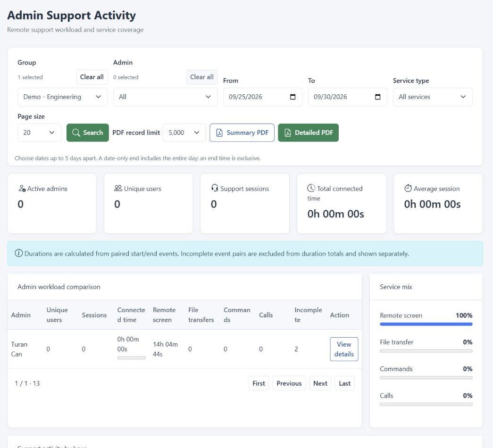
Task: Open the Admin dropdown set to All
Action: (x=165, y=97)
